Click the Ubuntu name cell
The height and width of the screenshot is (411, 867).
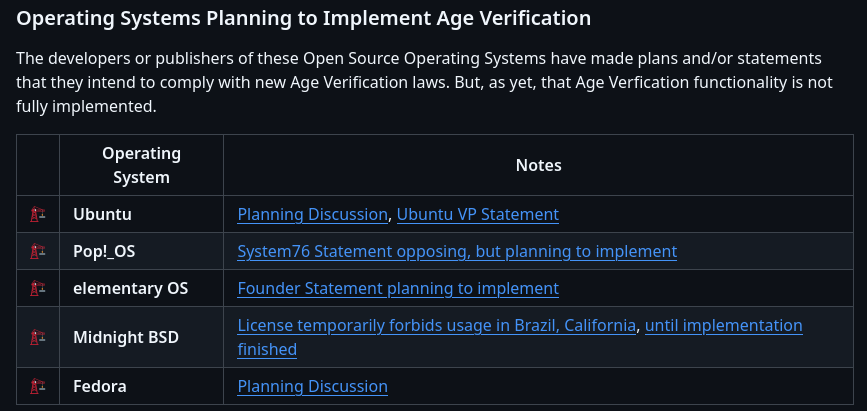tap(103, 214)
